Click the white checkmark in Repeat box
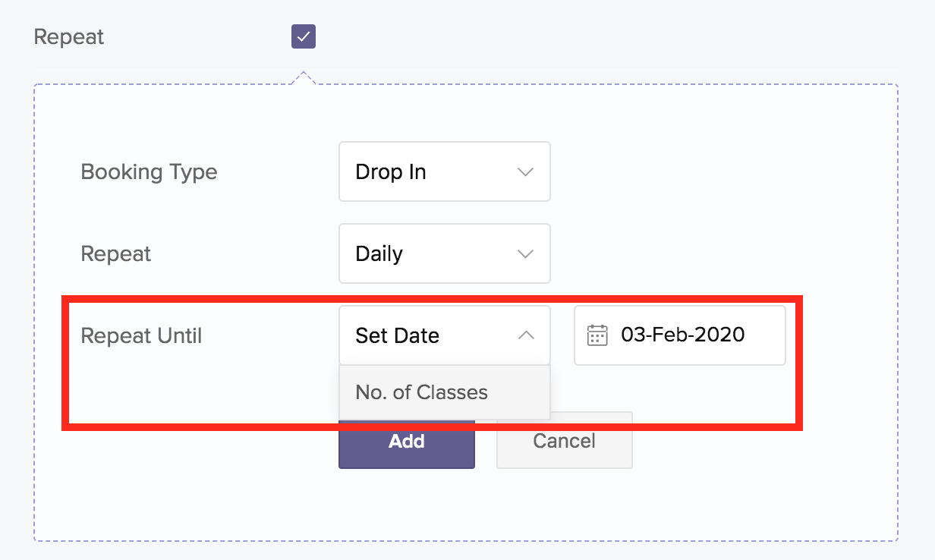 point(304,36)
